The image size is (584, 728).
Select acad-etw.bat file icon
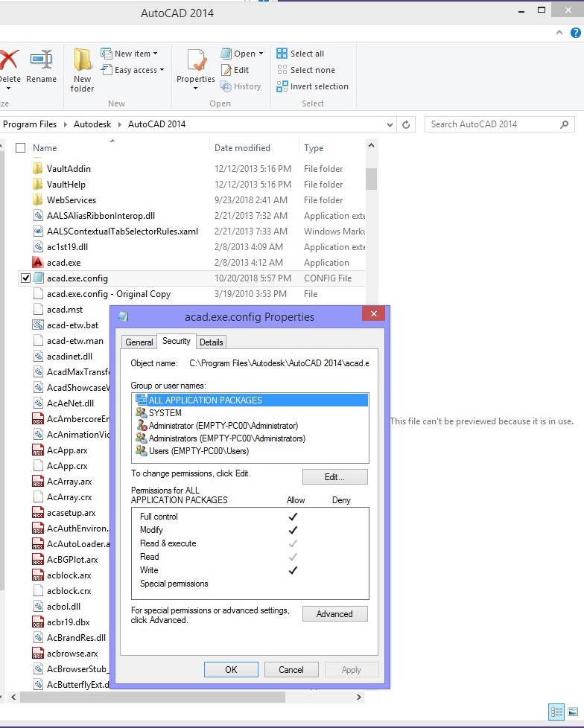(x=38, y=325)
